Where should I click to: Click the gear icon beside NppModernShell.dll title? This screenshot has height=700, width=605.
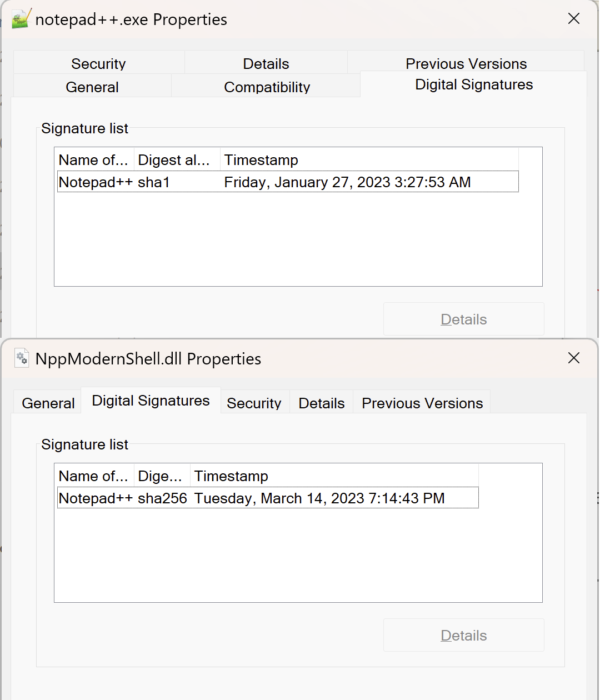[22, 358]
